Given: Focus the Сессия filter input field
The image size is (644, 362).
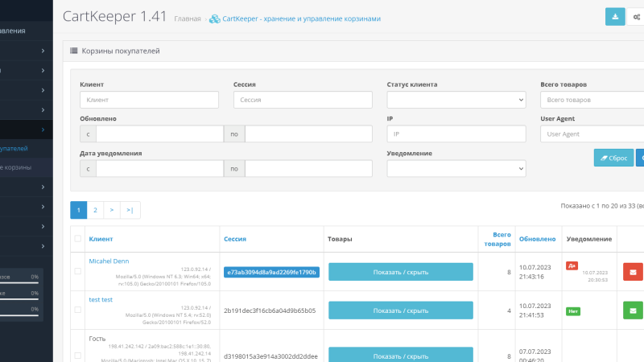Looking at the screenshot, I should [303, 100].
